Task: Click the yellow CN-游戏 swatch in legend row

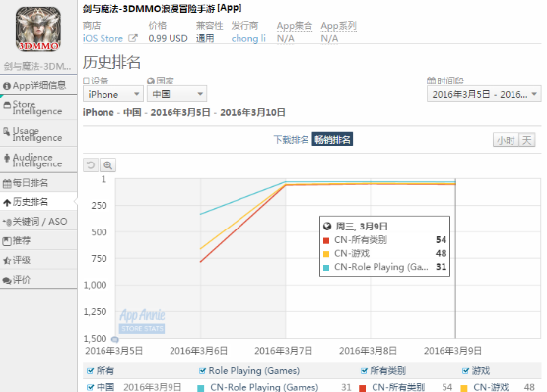Action: click(464, 388)
